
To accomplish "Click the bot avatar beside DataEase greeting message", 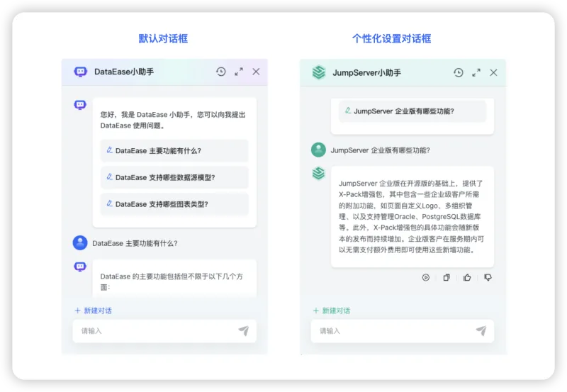I will click(x=80, y=105).
